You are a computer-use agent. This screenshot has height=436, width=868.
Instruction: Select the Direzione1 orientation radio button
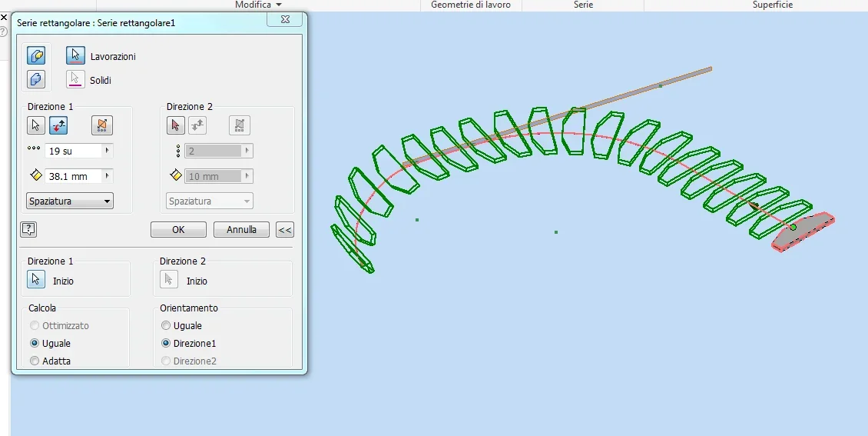tap(165, 344)
